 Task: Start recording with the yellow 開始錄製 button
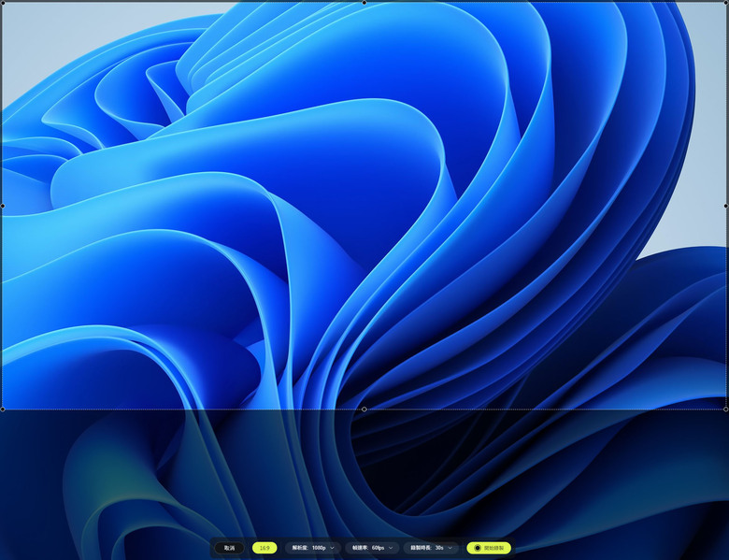click(489, 548)
